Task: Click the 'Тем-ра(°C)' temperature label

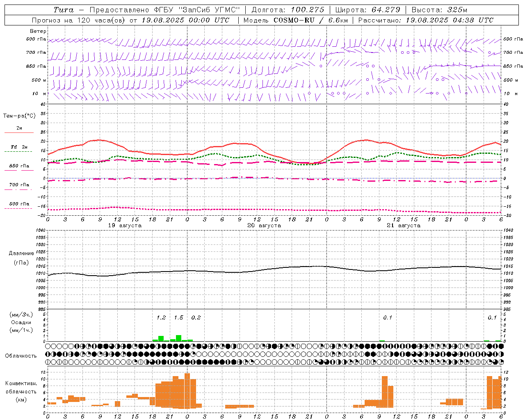Action: pos(19,116)
